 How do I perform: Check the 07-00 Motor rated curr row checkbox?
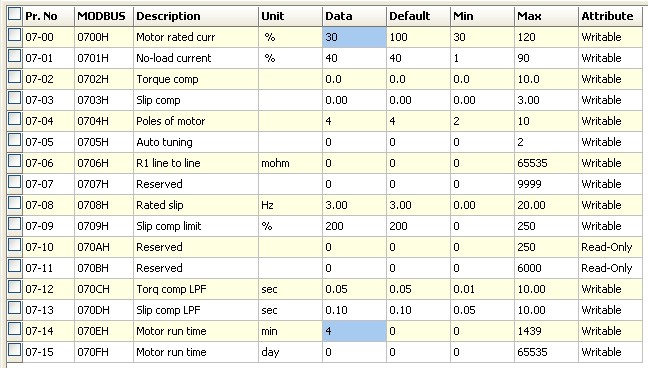14,35
